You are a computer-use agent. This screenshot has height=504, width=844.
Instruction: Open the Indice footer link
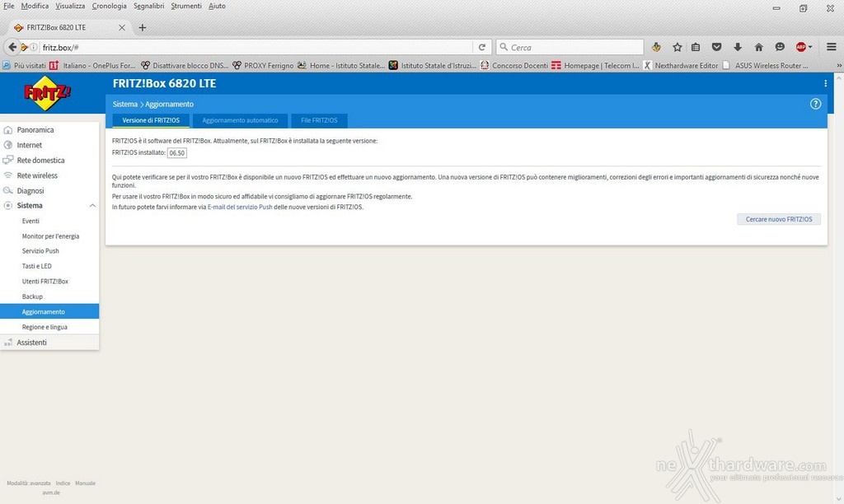coord(63,483)
